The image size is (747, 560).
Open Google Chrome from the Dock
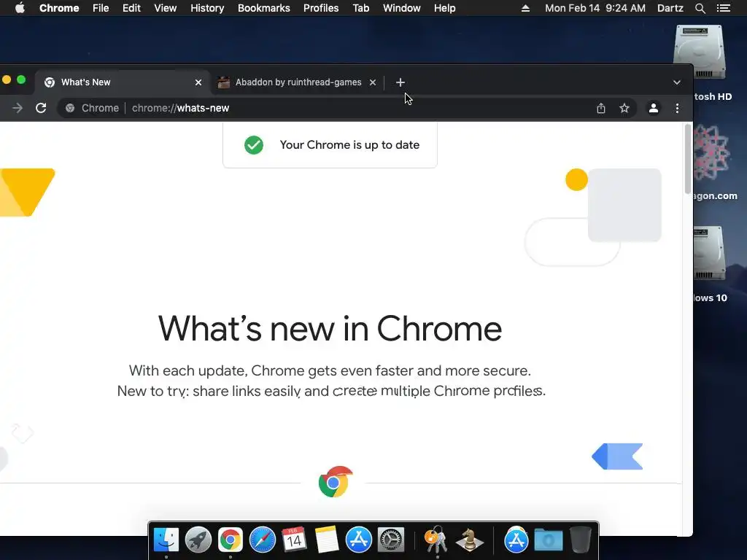pos(230,540)
